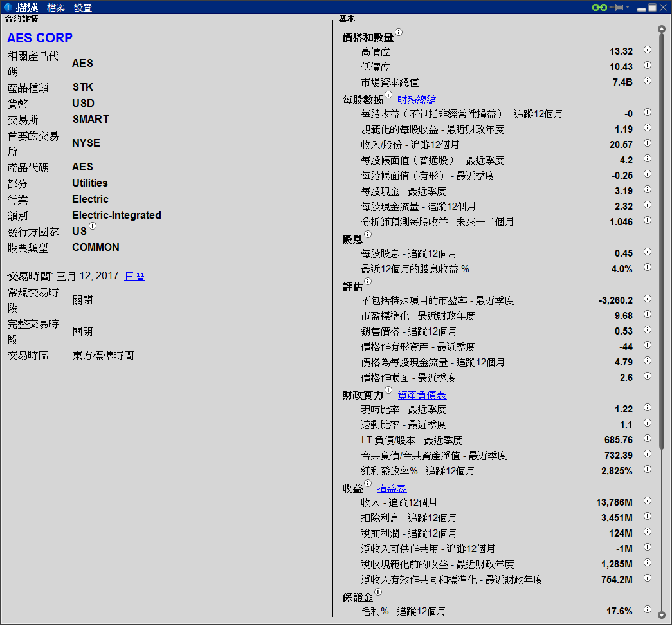The image size is (672, 626).
Task: Click the Utilities sector value
Action: point(90,183)
